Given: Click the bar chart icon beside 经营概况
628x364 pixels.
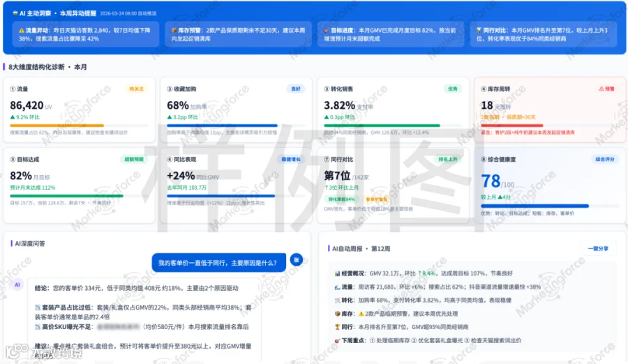Looking at the screenshot, I should tap(337, 273).
